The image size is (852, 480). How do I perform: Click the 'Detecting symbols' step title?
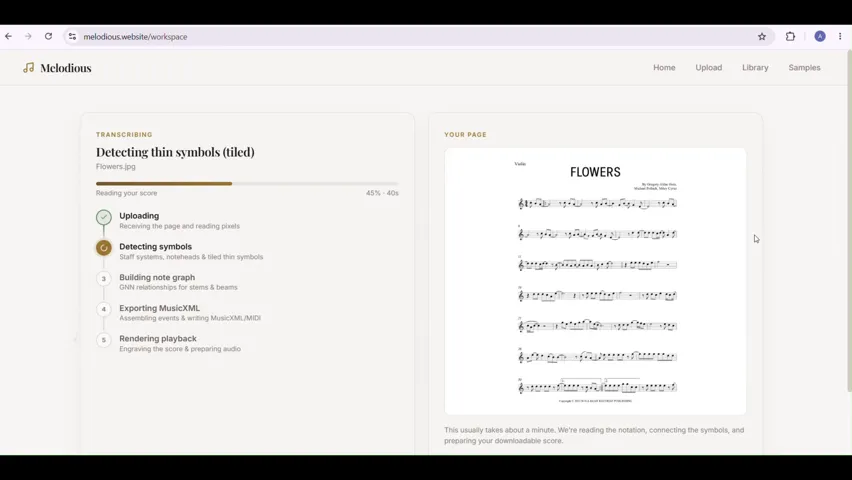[155, 246]
